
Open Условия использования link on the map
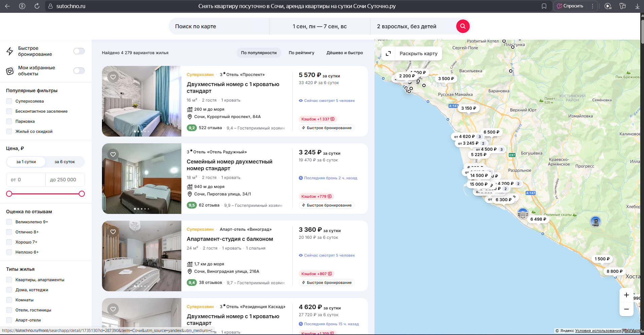click(x=598, y=331)
